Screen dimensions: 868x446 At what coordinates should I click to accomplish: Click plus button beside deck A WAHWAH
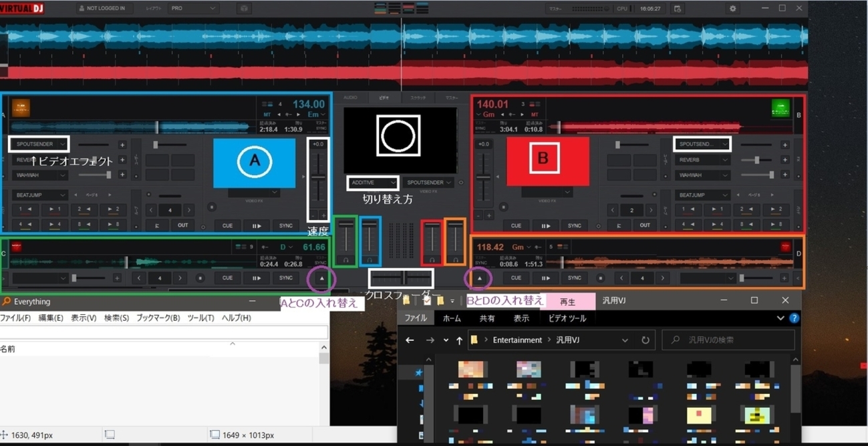pos(122,175)
